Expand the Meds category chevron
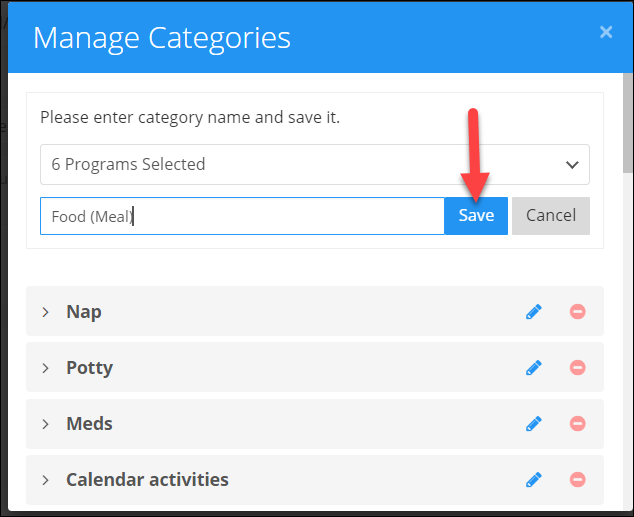 coord(45,424)
